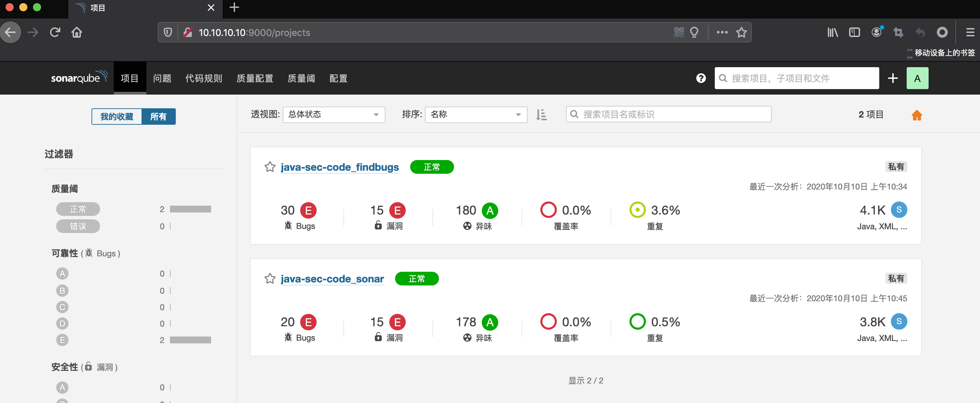Click the insecure connection lock icon
The width and height of the screenshot is (980, 403).
pos(187,32)
